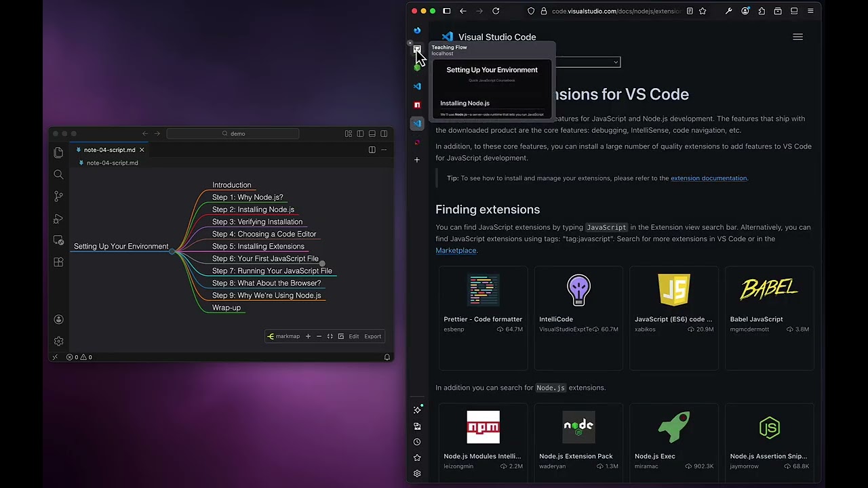The width and height of the screenshot is (868, 488).
Task: Follow the Marketplace link
Action: click(456, 251)
